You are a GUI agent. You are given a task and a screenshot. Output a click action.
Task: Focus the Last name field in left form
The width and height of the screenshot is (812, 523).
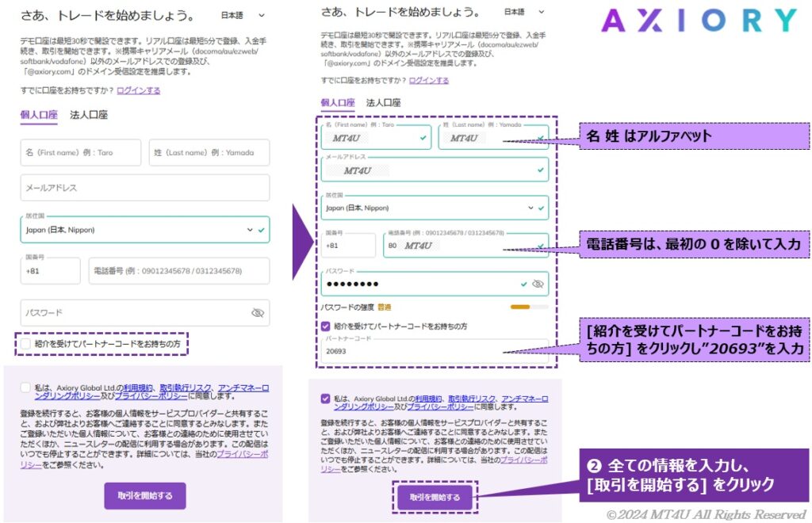click(209, 153)
